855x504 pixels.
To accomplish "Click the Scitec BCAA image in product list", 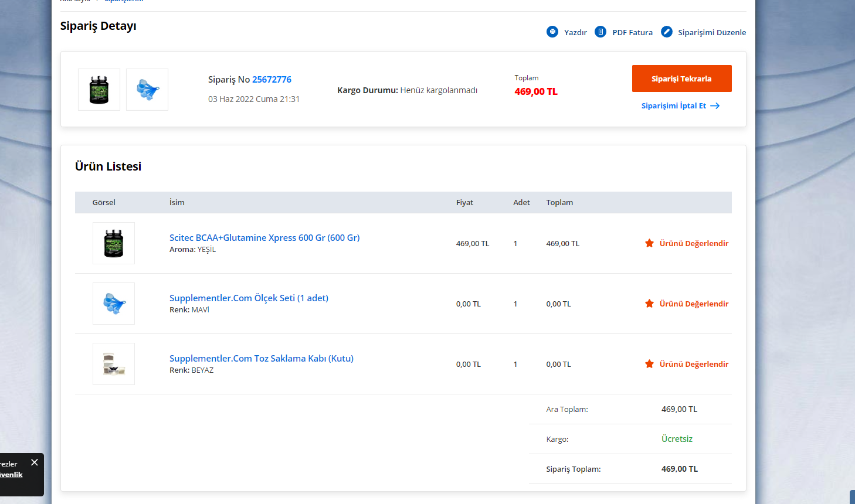I will point(114,243).
